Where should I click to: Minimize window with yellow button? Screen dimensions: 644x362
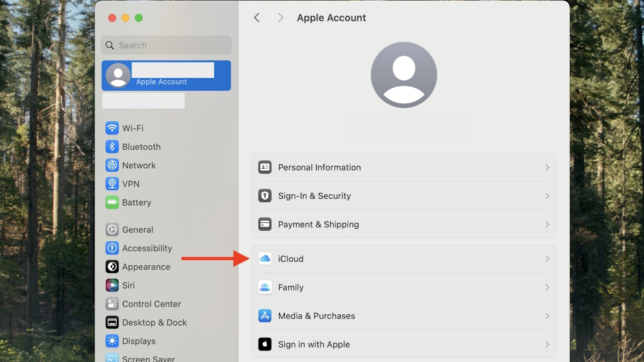coord(125,18)
